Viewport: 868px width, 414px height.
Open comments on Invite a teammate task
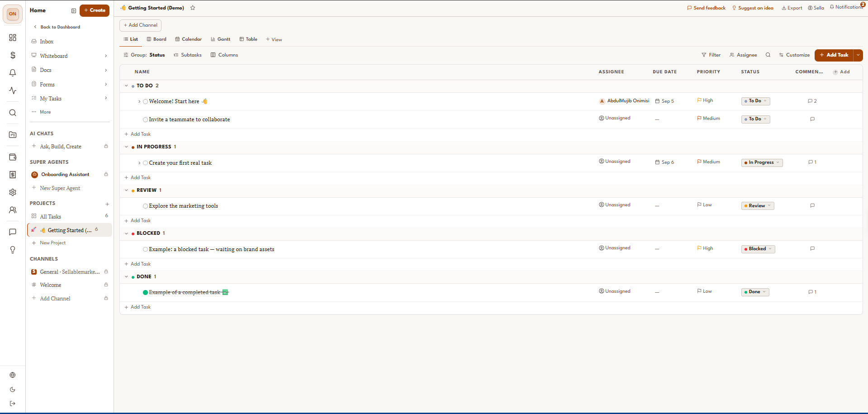pyautogui.click(x=812, y=119)
